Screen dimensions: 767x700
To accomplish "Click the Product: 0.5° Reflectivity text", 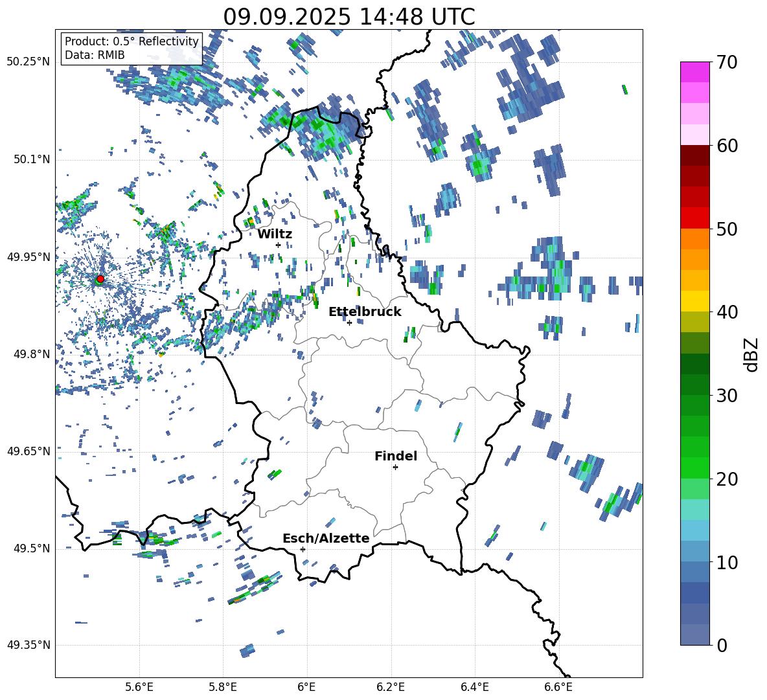I will coord(132,41).
